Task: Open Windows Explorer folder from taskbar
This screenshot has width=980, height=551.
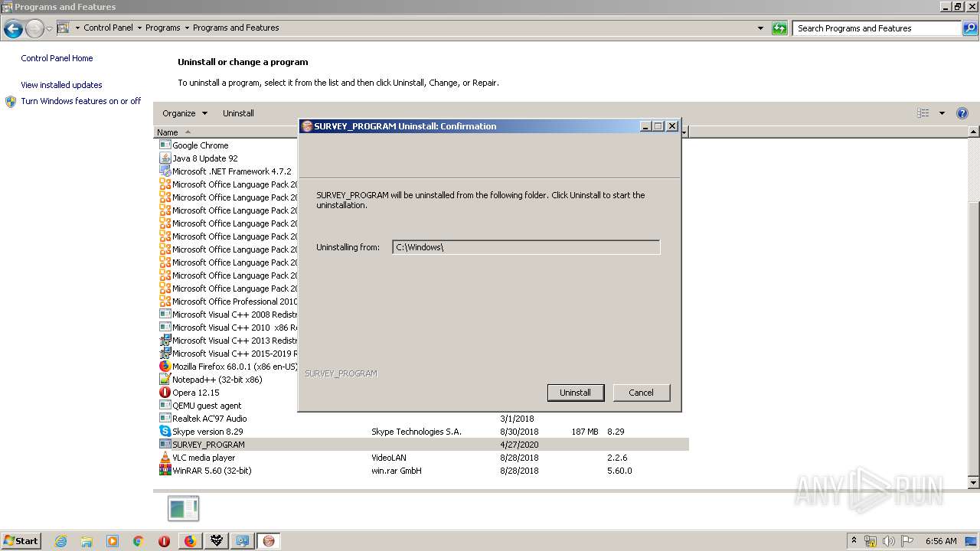Action: coord(87,541)
